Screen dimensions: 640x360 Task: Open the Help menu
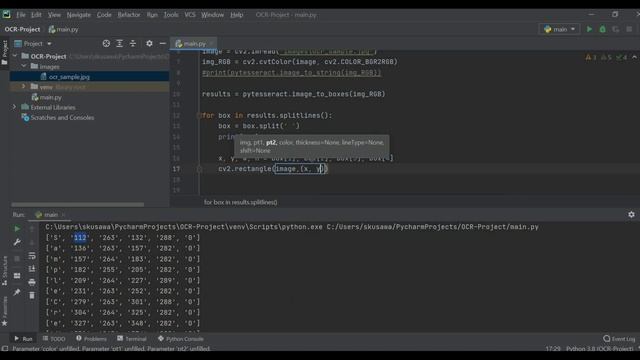(236, 15)
